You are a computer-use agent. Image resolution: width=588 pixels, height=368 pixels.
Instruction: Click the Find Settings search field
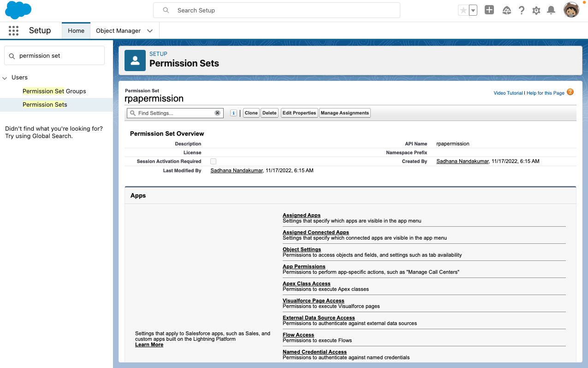coord(175,113)
